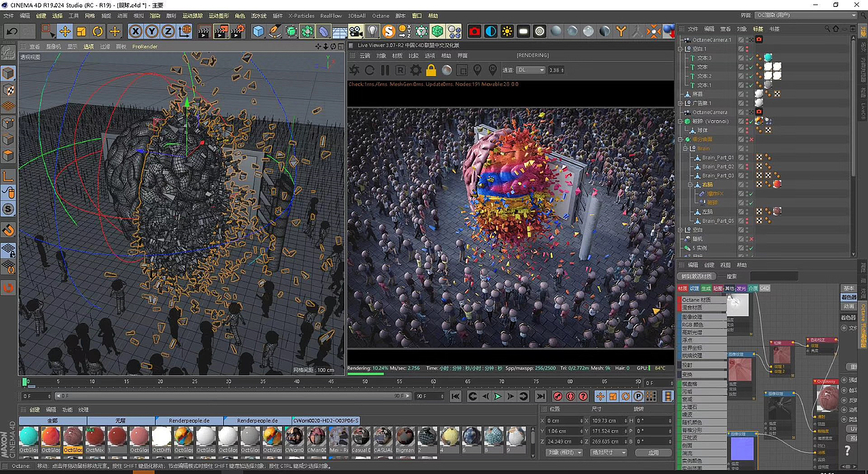The width and height of the screenshot is (868, 474).
Task: Click the 应用 apply button
Action: pyautogui.click(x=653, y=452)
